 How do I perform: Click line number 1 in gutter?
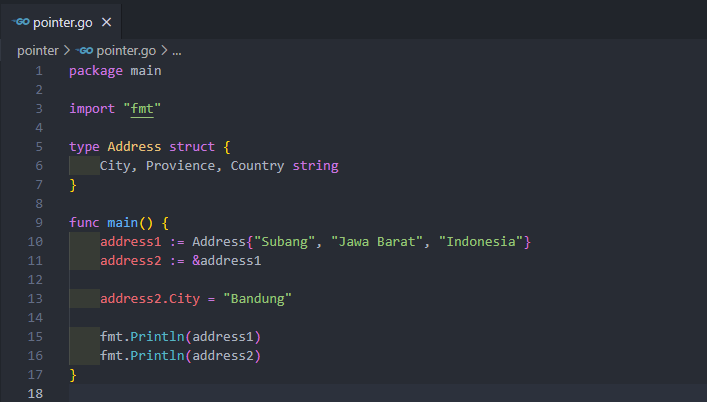[x=39, y=71]
